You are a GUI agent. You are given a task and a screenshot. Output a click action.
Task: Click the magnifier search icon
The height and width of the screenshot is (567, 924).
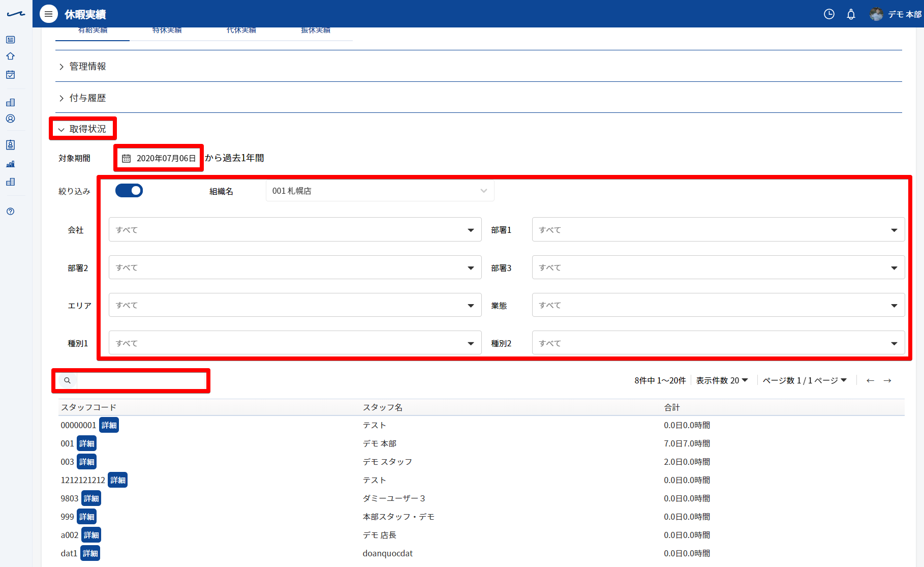click(x=67, y=380)
